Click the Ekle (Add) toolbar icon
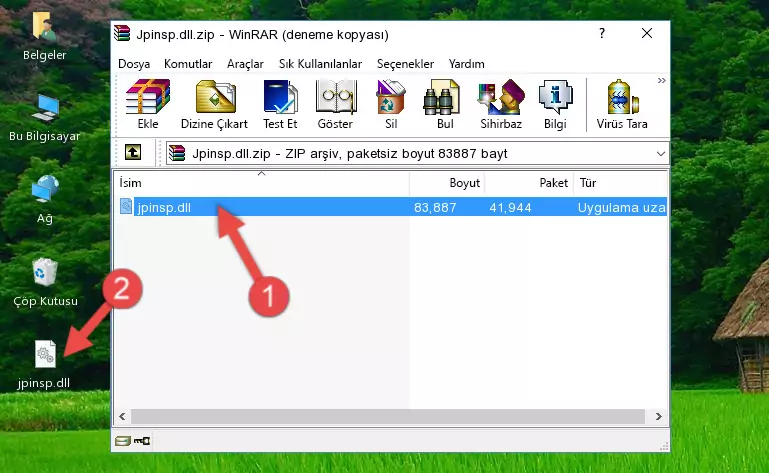Viewport: 769px width, 473px height. [x=148, y=105]
